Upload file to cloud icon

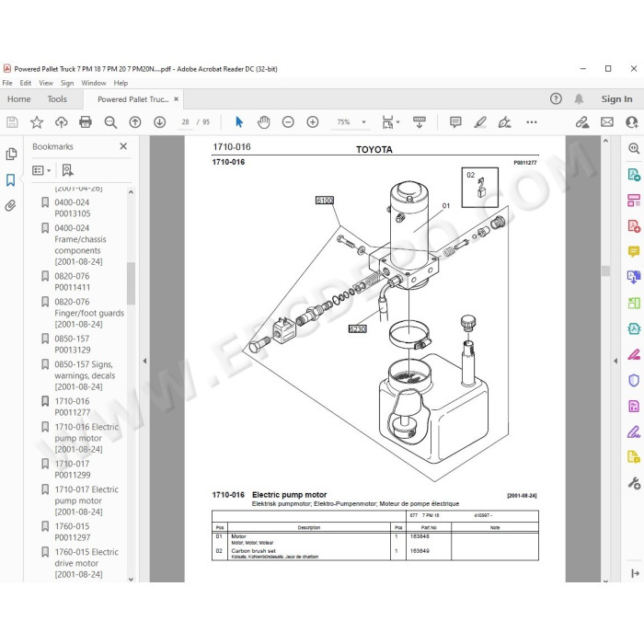click(62, 122)
